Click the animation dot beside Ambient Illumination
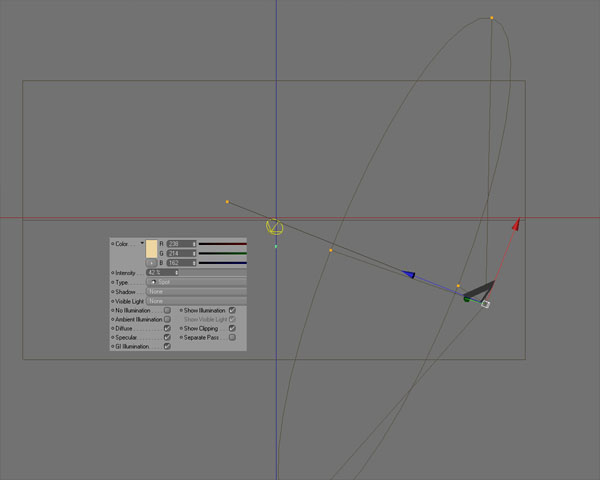The width and height of the screenshot is (600, 480). pos(112,319)
